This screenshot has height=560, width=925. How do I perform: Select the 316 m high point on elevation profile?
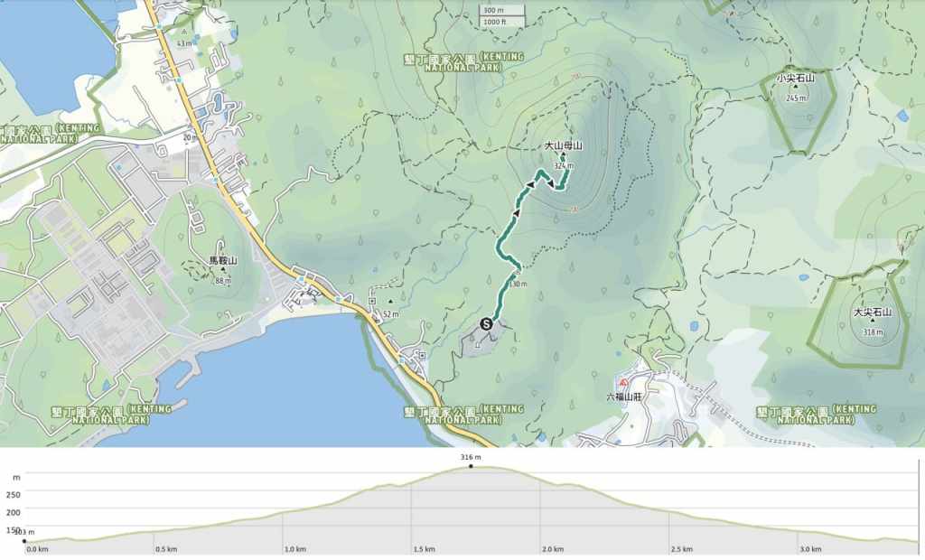471,466
